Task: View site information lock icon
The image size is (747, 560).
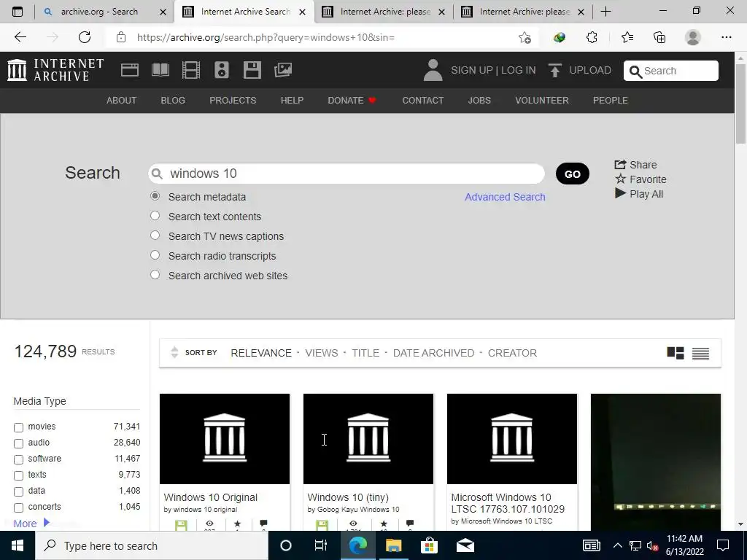Action: [x=121, y=37]
